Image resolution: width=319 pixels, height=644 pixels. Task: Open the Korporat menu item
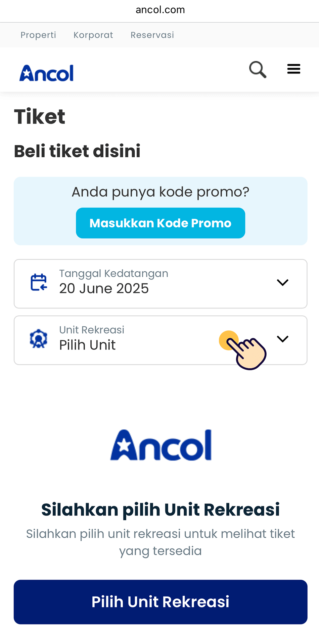coord(93,35)
